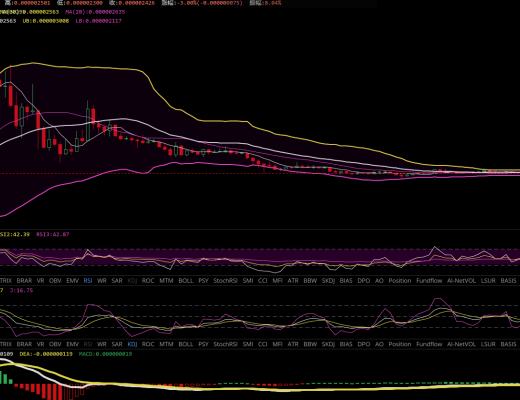Select BRAR in the row beneath the RSI chart
Viewport: 520px width, 400px height.
click(x=24, y=281)
